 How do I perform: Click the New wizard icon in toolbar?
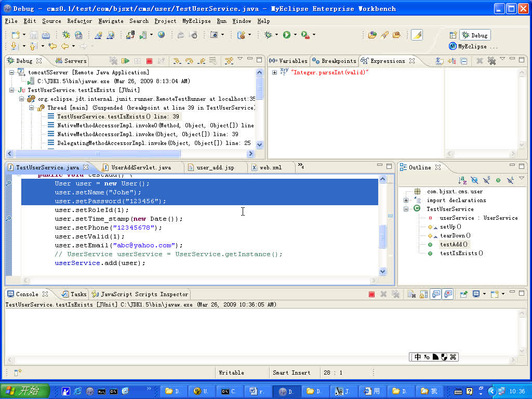tap(16, 35)
